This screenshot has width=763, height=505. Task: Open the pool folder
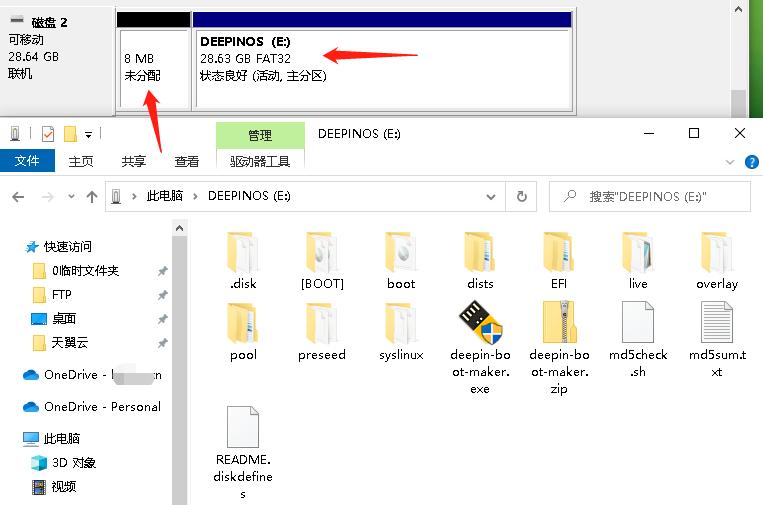[x=243, y=332]
